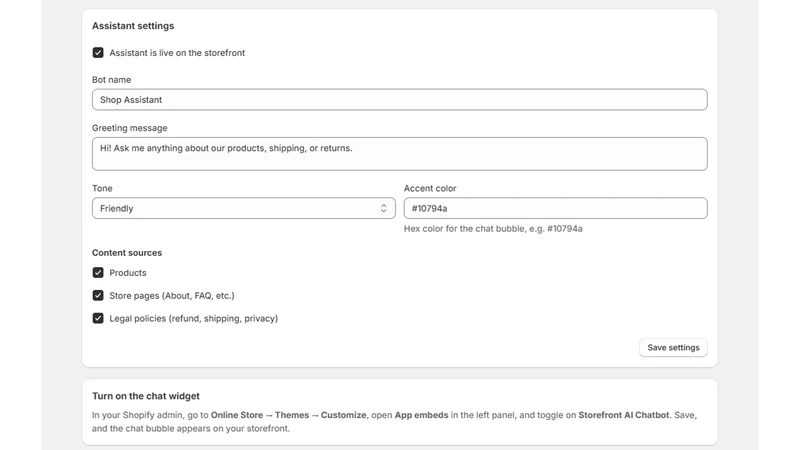Image resolution: width=800 pixels, height=450 pixels.
Task: Click the Bot name label
Action: 111,80
